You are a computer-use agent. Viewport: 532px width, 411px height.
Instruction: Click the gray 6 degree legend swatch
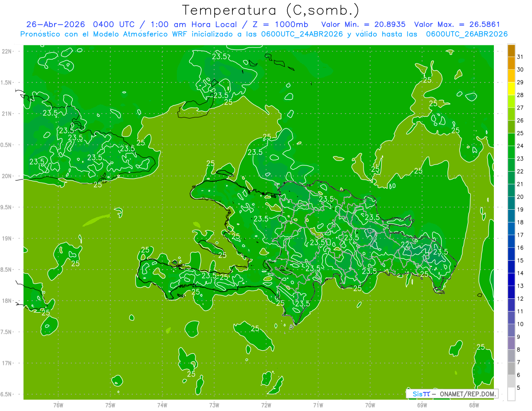pyautogui.click(x=511, y=369)
